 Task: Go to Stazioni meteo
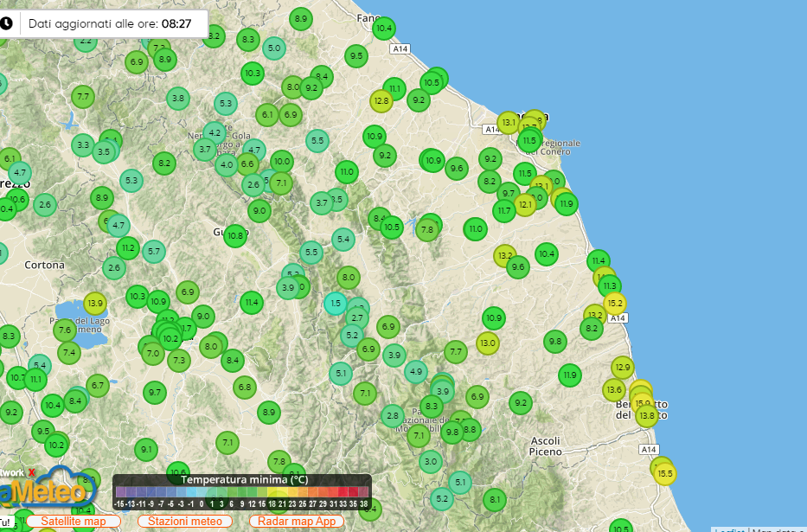point(184,522)
